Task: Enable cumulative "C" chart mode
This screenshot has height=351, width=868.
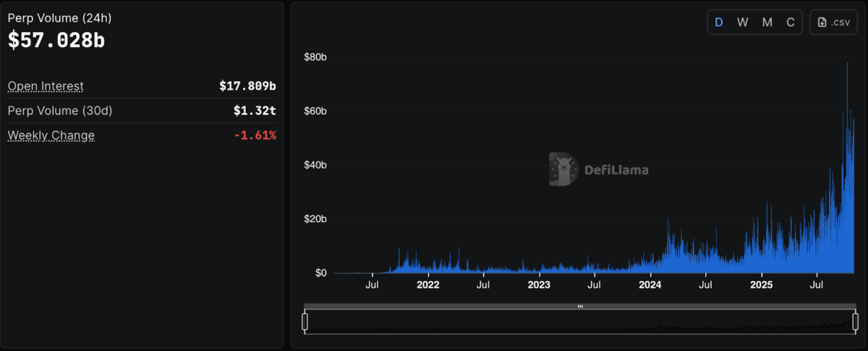Action: pos(791,22)
